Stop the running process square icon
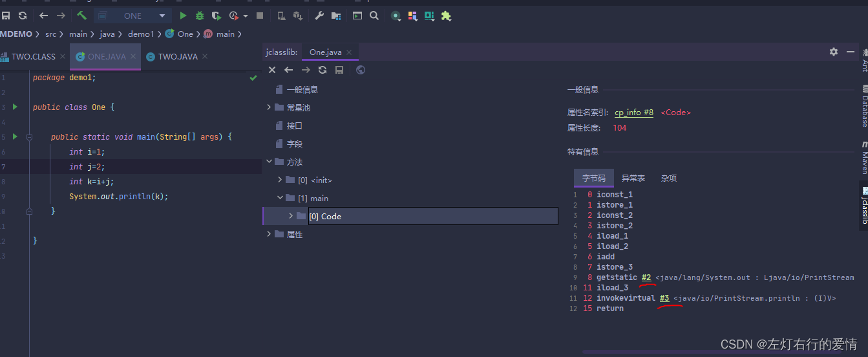Image resolution: width=868 pixels, height=357 pixels. coord(260,16)
